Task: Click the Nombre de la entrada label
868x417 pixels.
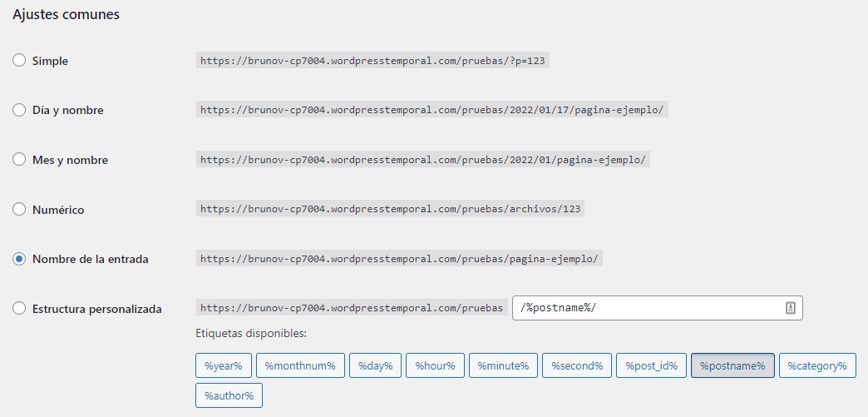Action: (91, 259)
